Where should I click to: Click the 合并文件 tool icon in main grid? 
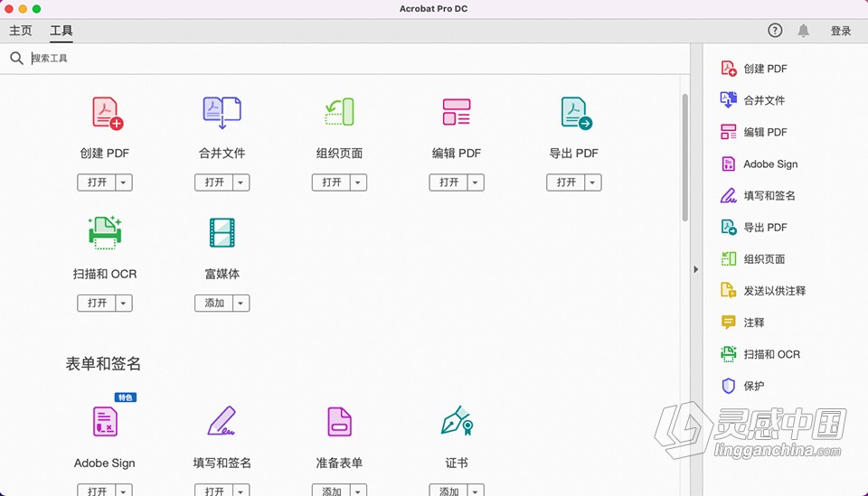[x=222, y=113]
